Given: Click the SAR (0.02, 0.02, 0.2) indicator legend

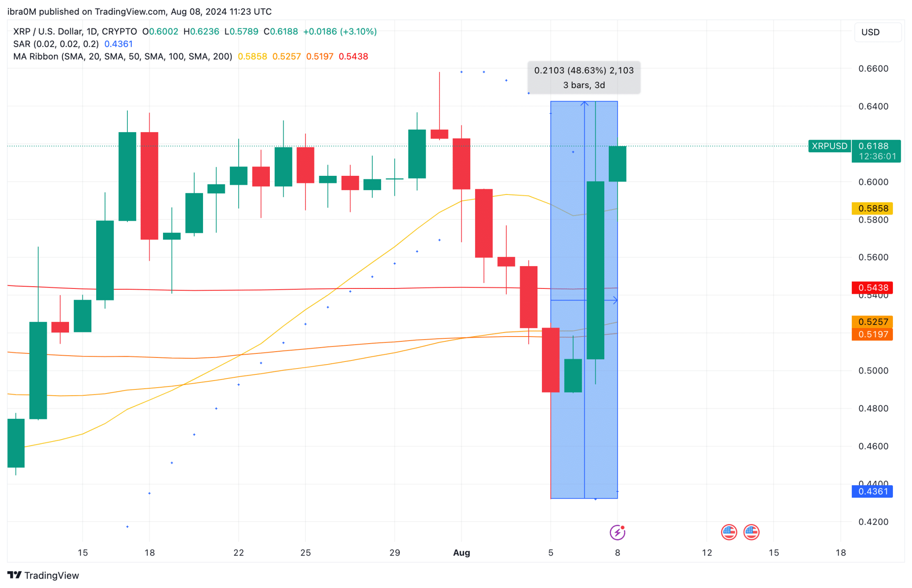Looking at the screenshot, I should tap(56, 44).
